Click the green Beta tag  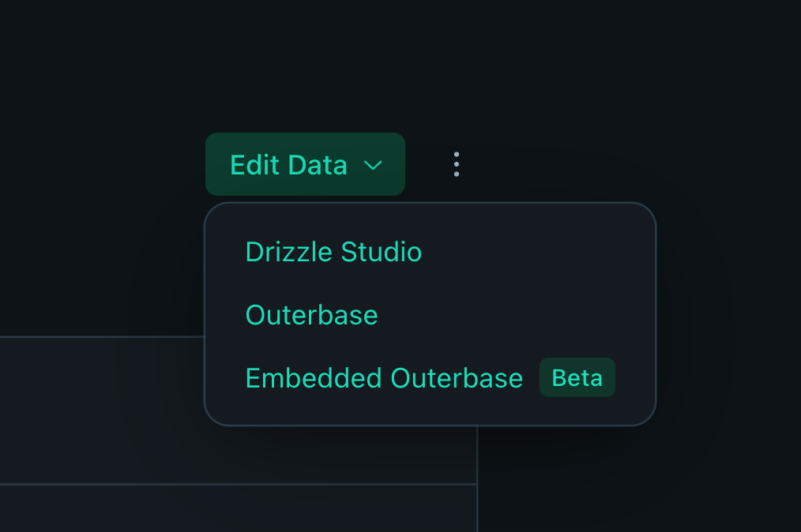(x=577, y=378)
